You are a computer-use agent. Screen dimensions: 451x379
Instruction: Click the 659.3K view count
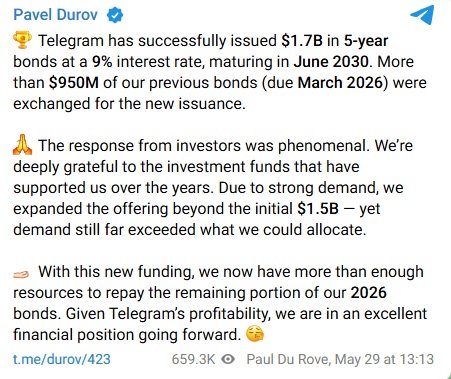click(x=193, y=359)
